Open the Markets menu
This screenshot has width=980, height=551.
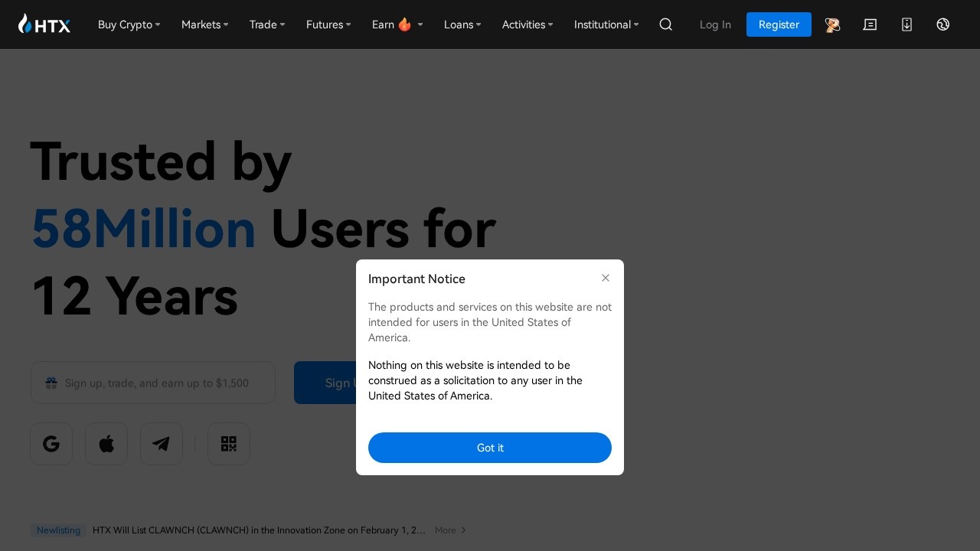click(204, 24)
